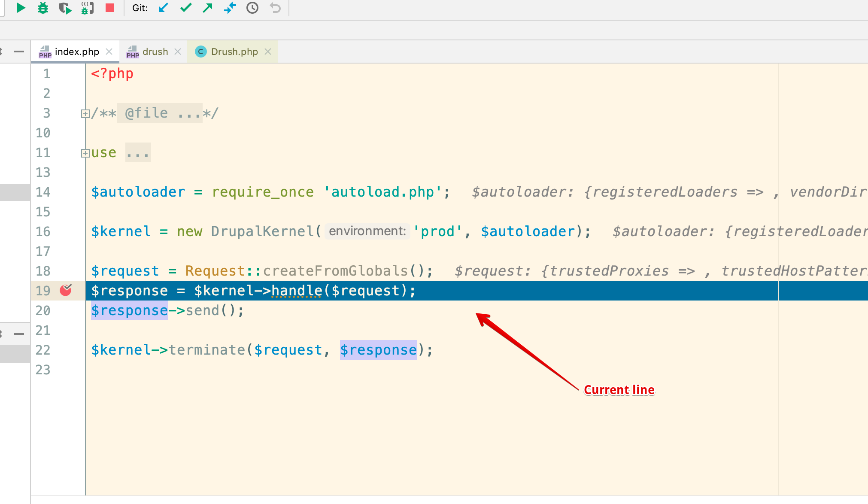
Task: Remove the breakpoint on line 19
Action: tap(66, 290)
